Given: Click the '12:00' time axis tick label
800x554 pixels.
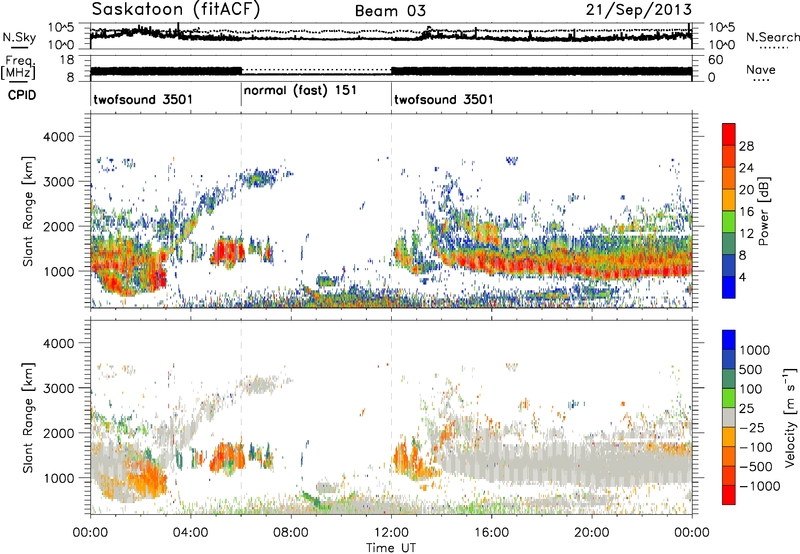Looking at the screenshot, I should 391,533.
